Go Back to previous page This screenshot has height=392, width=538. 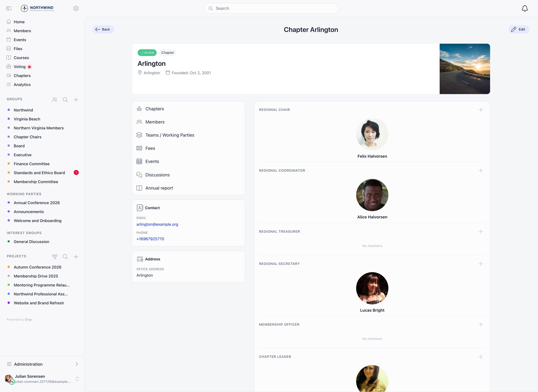(103, 29)
